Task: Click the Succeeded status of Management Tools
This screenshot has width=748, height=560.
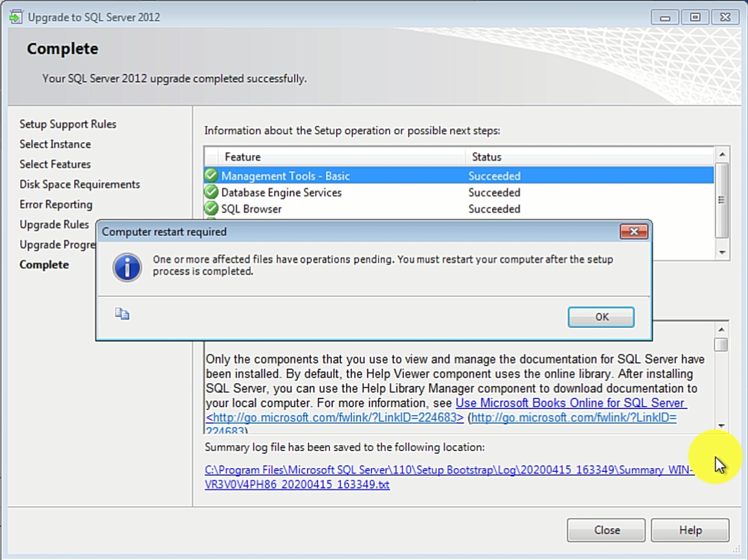Action: click(494, 176)
